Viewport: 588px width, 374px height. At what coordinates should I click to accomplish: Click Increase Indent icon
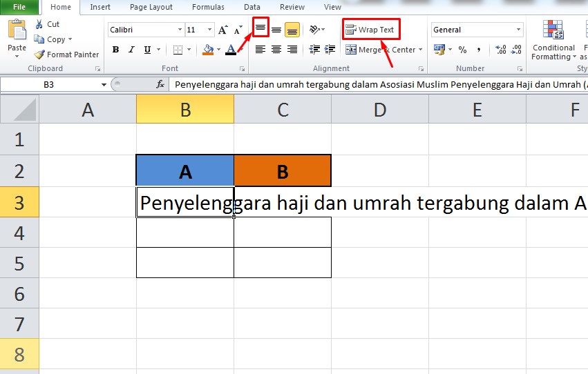click(330, 50)
